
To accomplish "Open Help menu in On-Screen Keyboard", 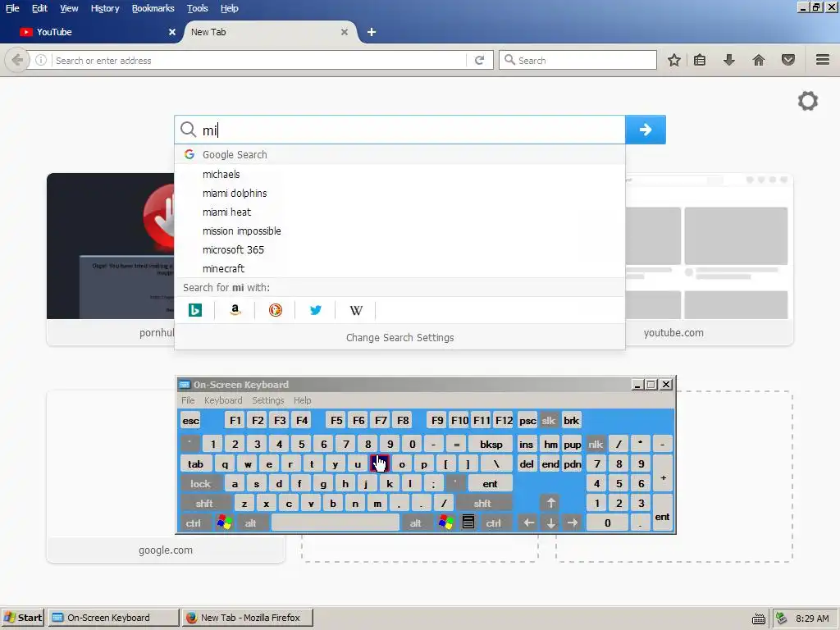I will (x=302, y=400).
